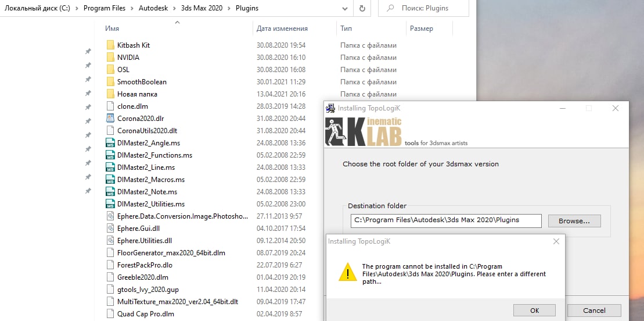The width and height of the screenshot is (644, 321).
Task: Click DIMaster2_Functions.ms script icon
Action: tap(110, 155)
